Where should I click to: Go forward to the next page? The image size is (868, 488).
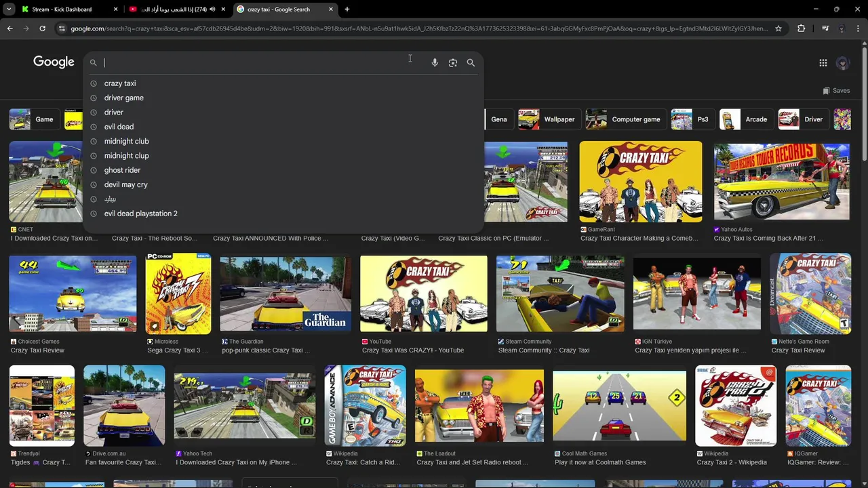26,28
